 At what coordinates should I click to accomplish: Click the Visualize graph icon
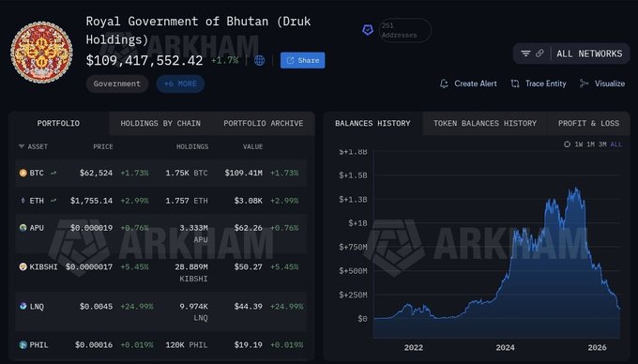coord(584,83)
